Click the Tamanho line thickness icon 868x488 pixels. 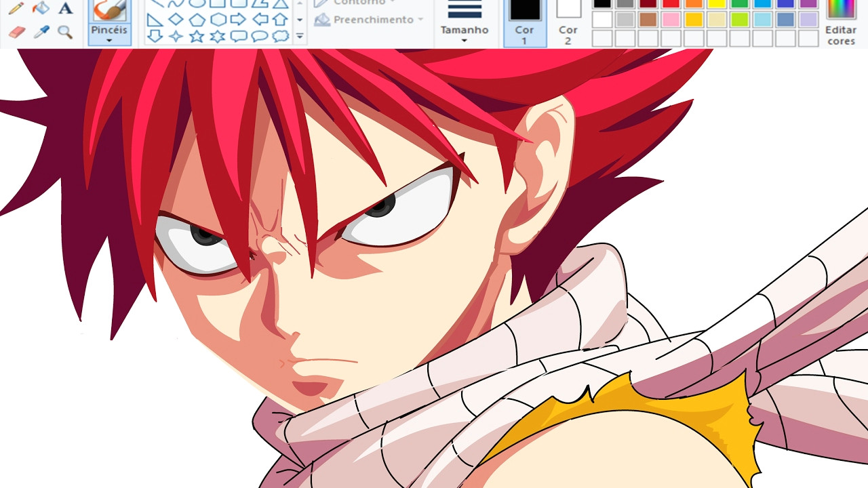click(465, 9)
